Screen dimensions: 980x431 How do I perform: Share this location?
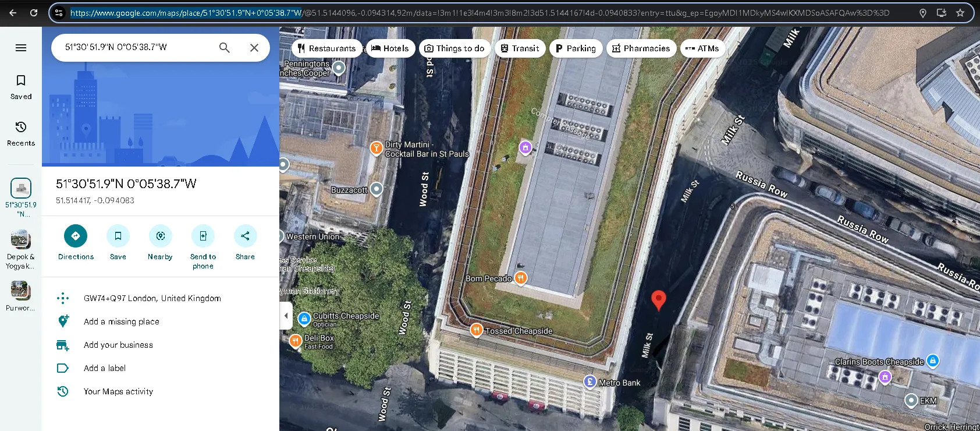[245, 236]
